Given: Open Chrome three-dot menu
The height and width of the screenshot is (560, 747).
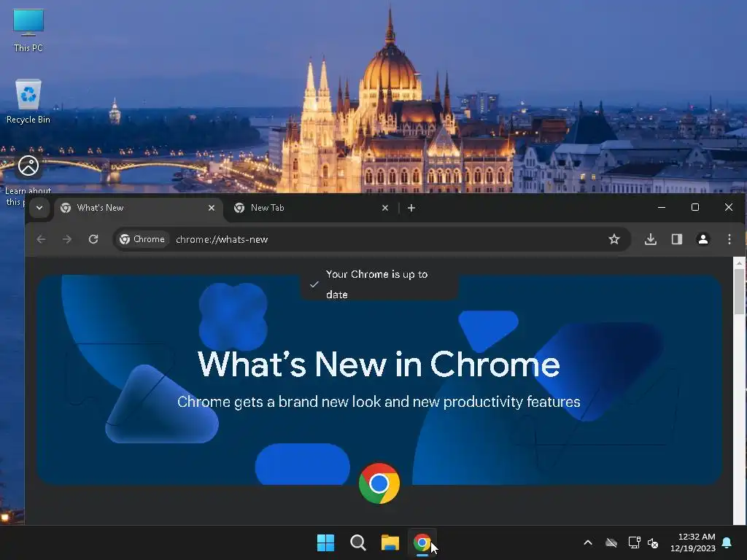Looking at the screenshot, I should pyautogui.click(x=729, y=239).
